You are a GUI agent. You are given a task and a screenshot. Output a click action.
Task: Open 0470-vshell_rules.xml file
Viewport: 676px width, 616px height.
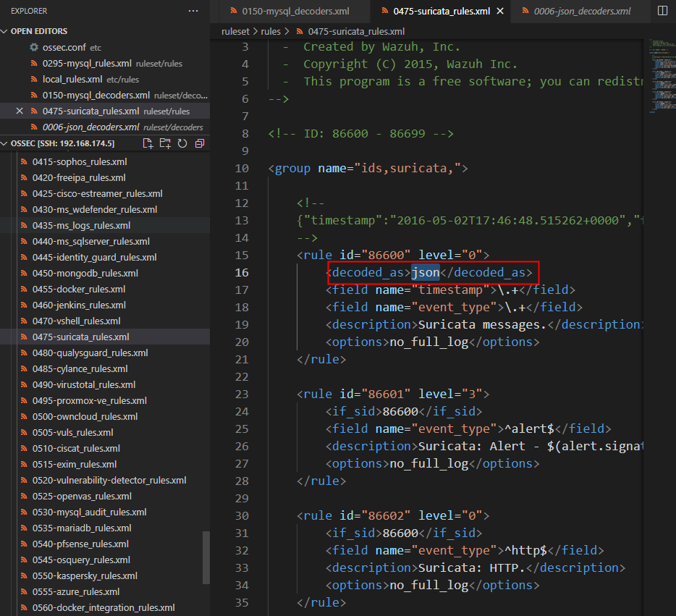[105, 321]
